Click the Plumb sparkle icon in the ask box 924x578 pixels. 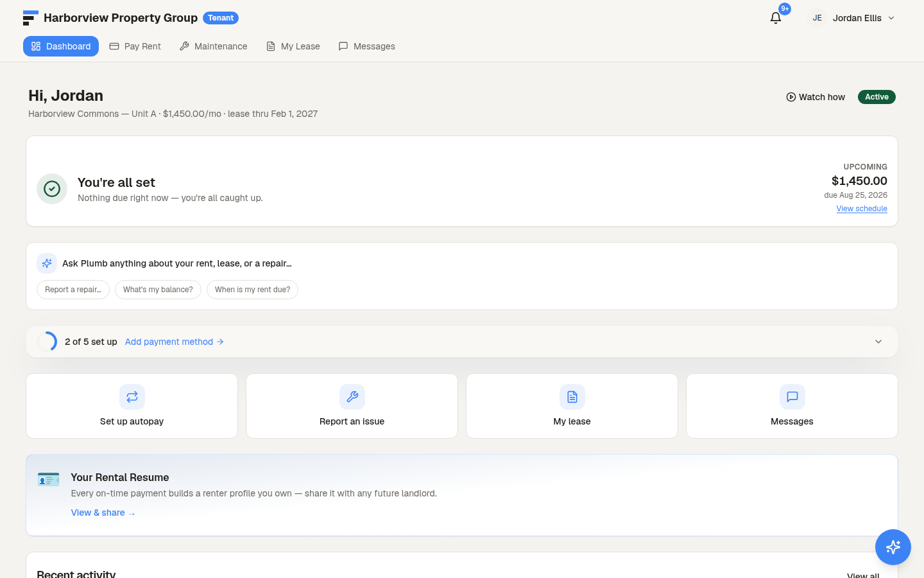[x=47, y=263]
